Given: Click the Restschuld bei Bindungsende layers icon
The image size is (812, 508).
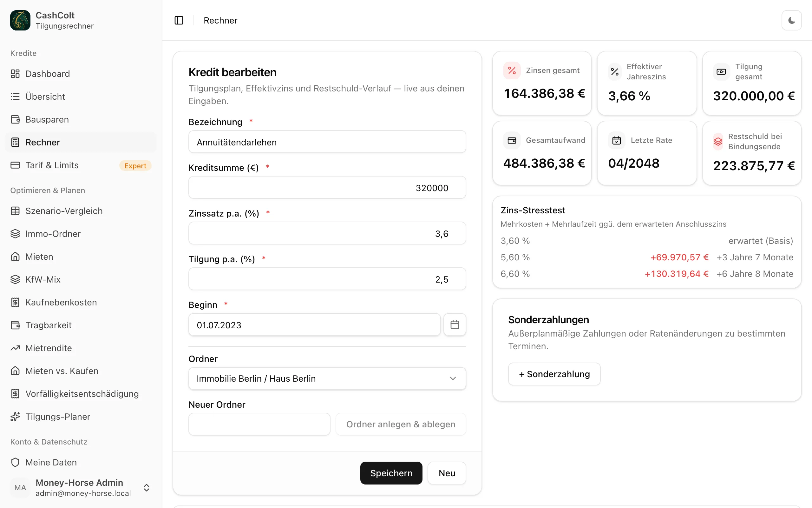Looking at the screenshot, I should click(718, 142).
